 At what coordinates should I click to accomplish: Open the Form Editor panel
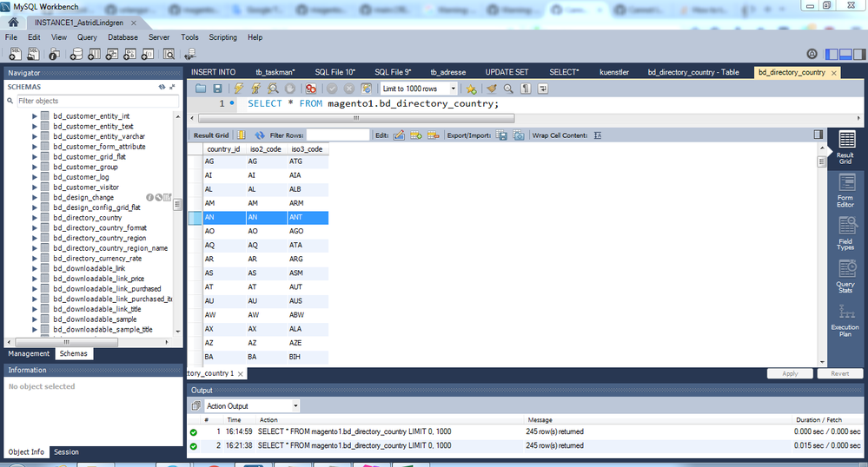point(845,191)
